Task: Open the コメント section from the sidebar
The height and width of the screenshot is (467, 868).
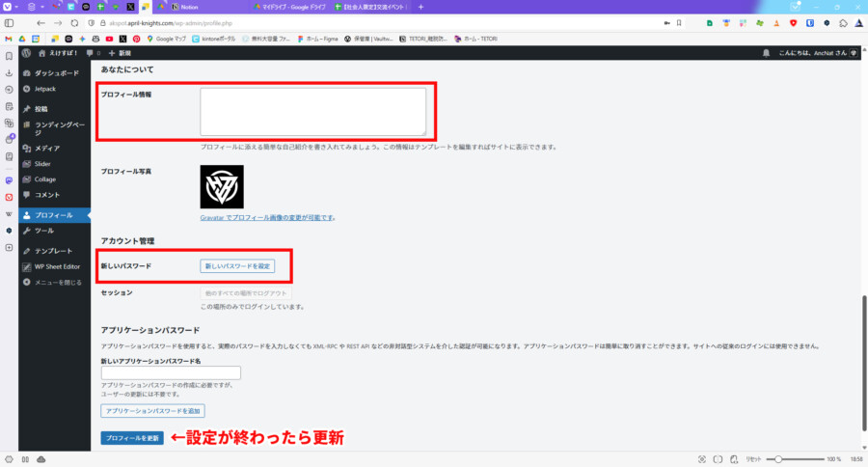Action: (47, 195)
